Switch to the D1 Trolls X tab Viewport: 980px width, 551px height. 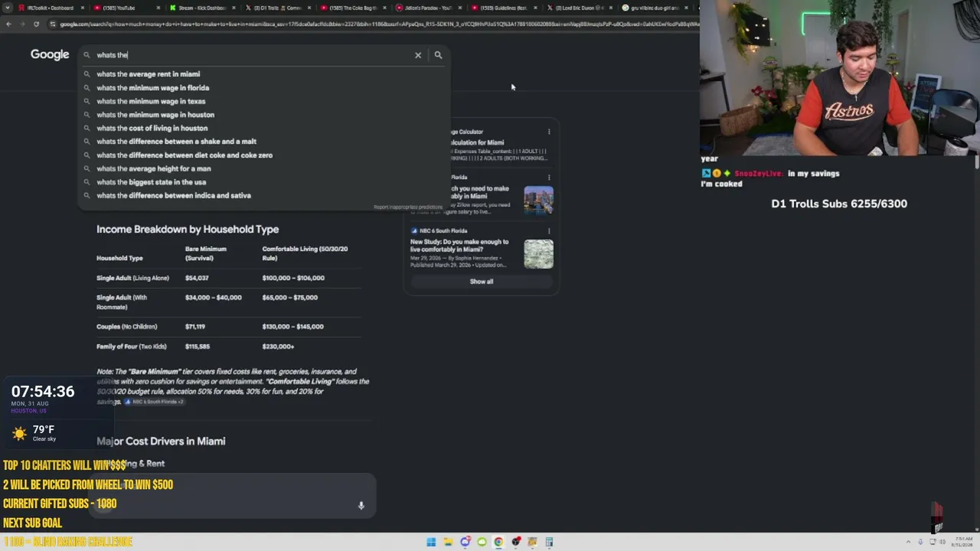(277, 8)
